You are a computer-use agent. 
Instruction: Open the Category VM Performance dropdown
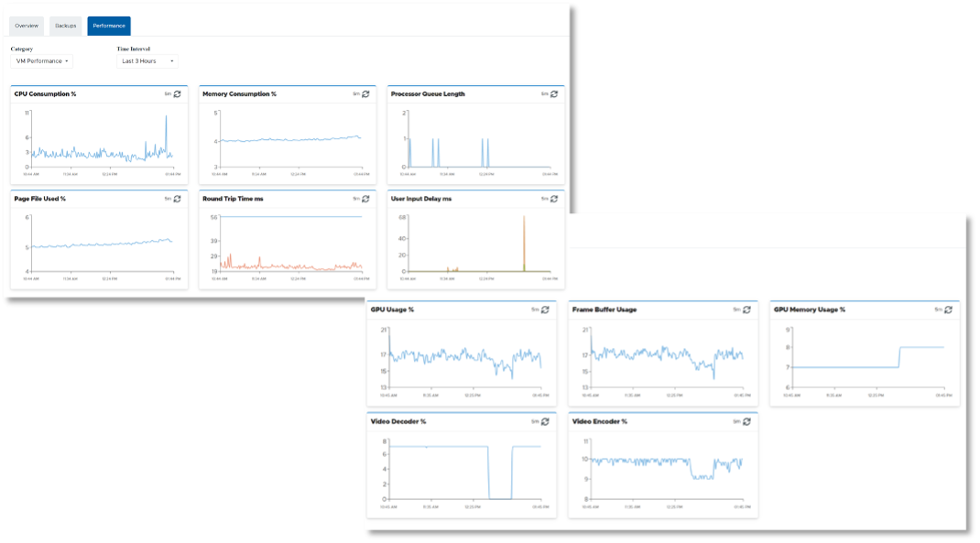pos(43,61)
